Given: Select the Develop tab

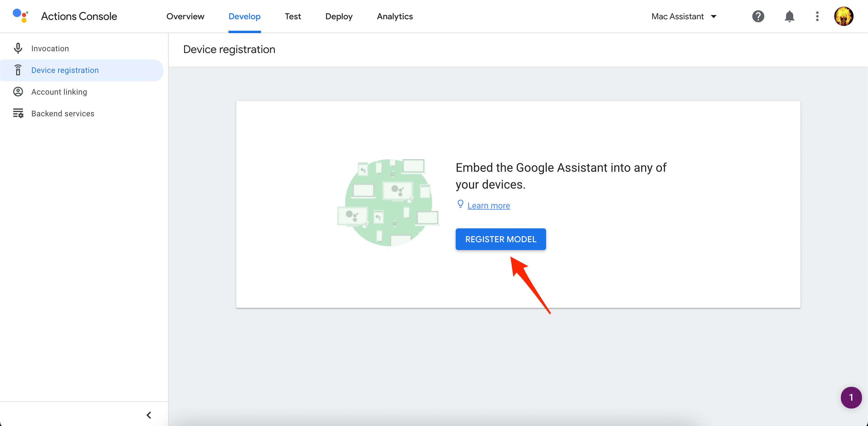Looking at the screenshot, I should tap(244, 16).
